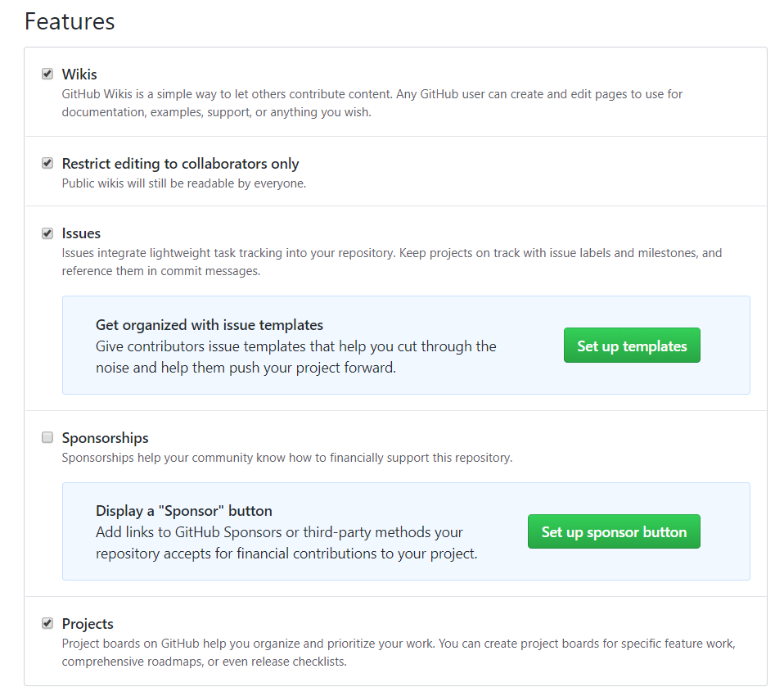Click the GitHub Wikis description paragraph

[372, 103]
